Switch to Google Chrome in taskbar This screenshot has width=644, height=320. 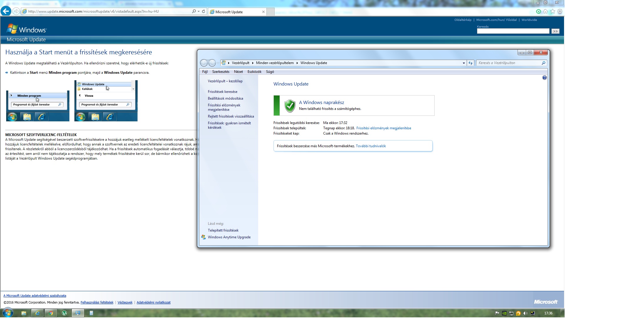[51, 313]
